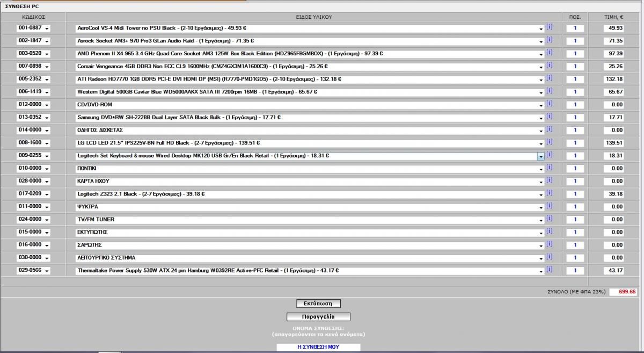Click info icon in ΣΑΡΩΤΗΣ row
The width and height of the screenshot is (644, 353).
pos(549,244)
